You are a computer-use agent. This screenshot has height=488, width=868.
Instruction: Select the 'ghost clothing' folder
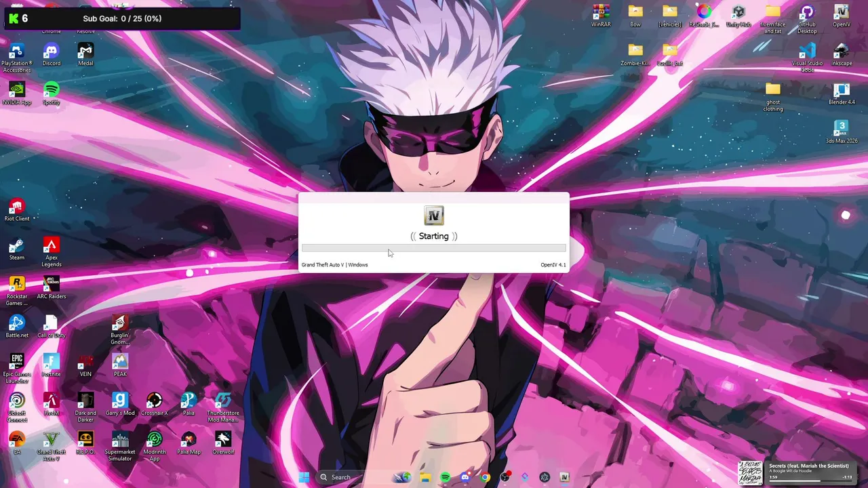click(x=773, y=97)
